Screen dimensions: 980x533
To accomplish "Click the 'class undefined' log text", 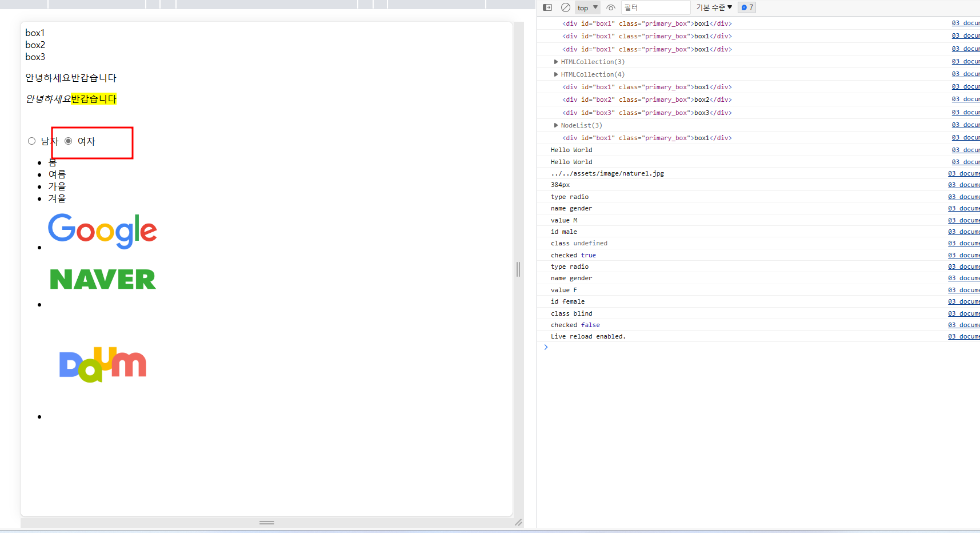I will (x=579, y=243).
